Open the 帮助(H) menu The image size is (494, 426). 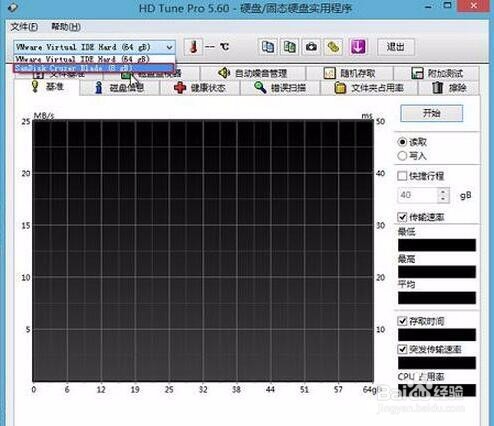coord(66,27)
